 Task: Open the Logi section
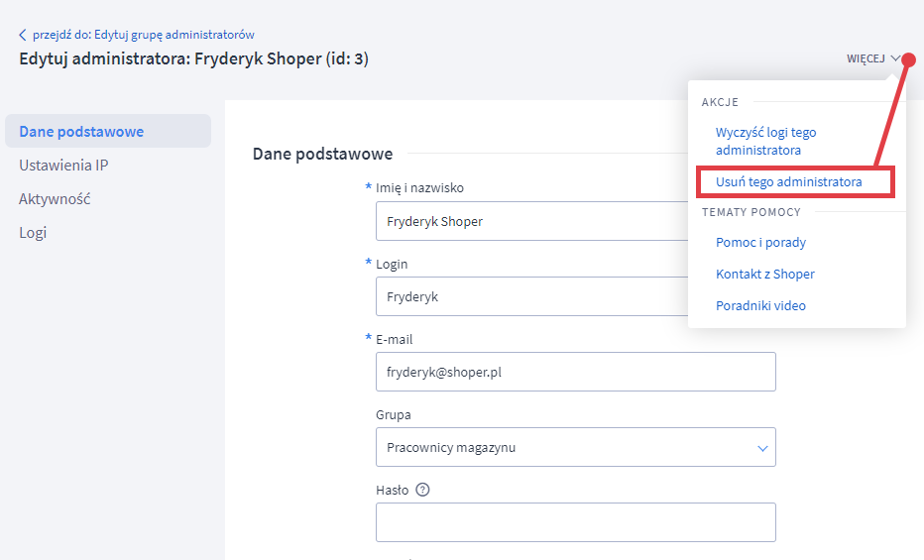click(33, 233)
